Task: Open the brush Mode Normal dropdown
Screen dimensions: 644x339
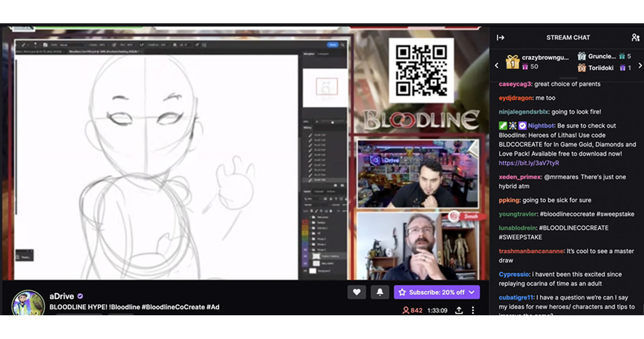Action: 72,45
